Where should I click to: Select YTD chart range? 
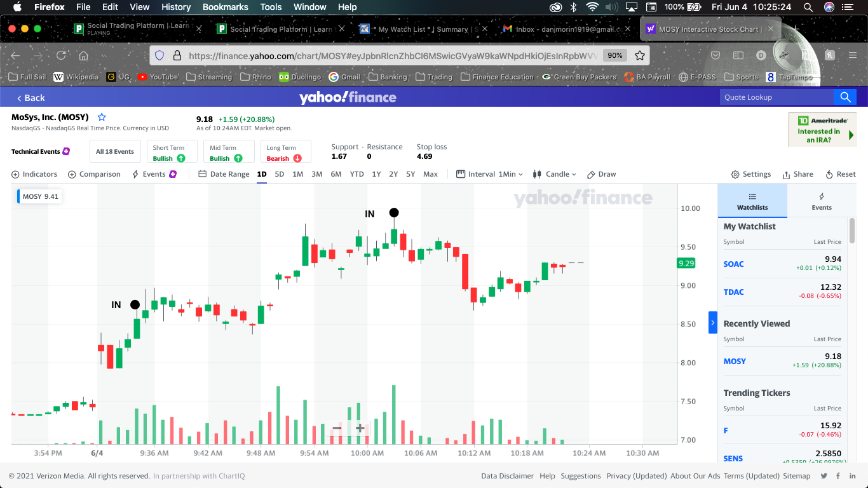(356, 174)
